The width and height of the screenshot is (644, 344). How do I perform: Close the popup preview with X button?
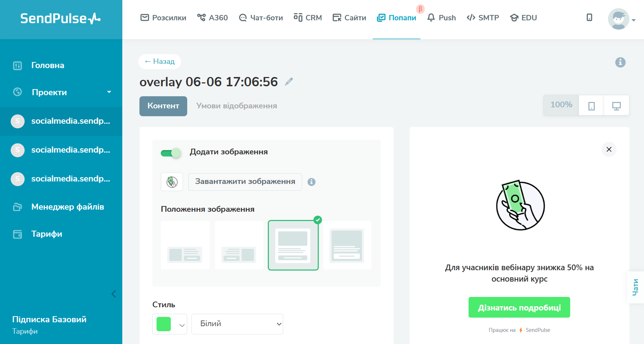609,149
